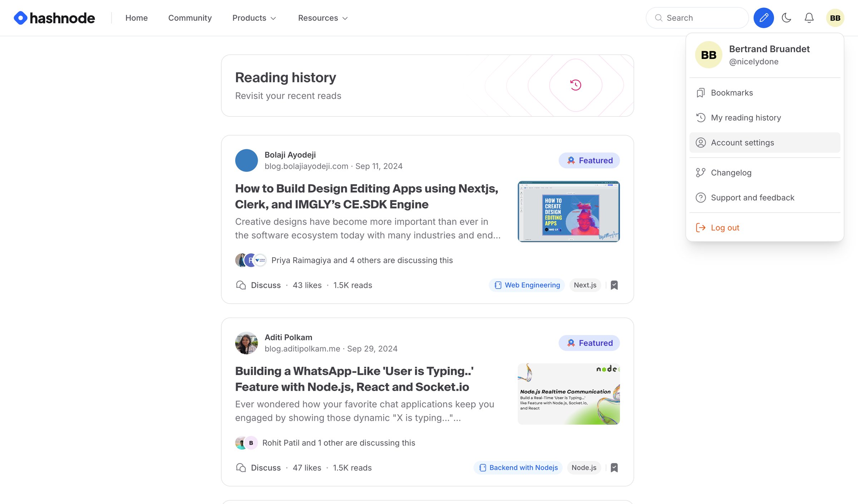The width and height of the screenshot is (858, 504).
Task: Visit blog.bolajiayodeji.com link
Action: [306, 166]
